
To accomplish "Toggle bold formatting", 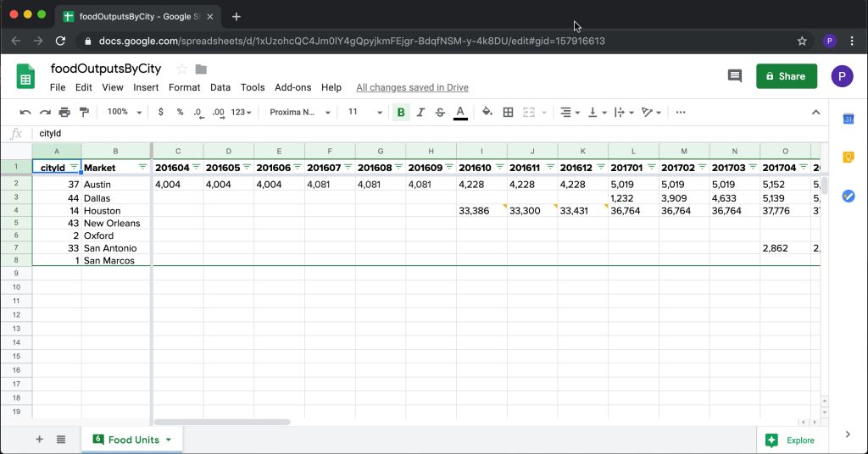I will [401, 112].
